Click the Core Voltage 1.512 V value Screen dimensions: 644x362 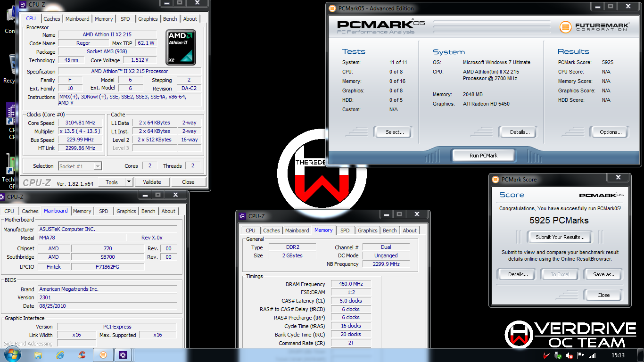(140, 60)
